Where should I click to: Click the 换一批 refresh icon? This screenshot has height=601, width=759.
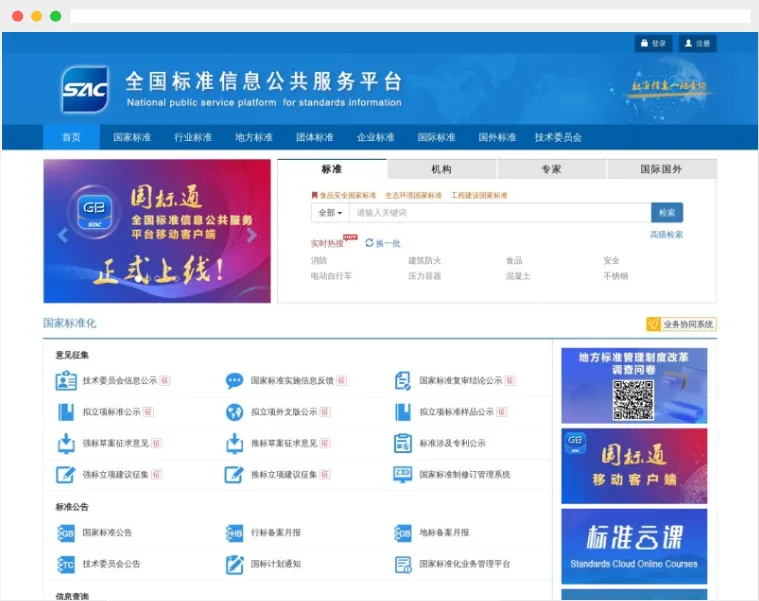click(x=369, y=243)
